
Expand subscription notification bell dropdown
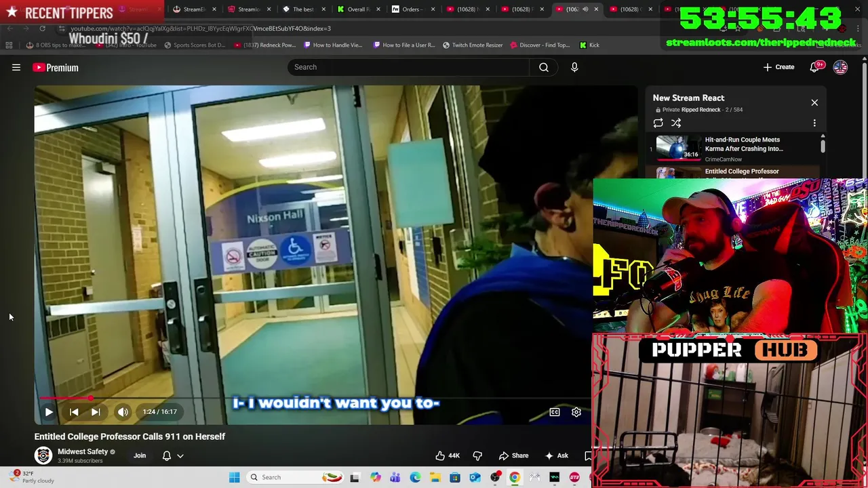click(173, 455)
